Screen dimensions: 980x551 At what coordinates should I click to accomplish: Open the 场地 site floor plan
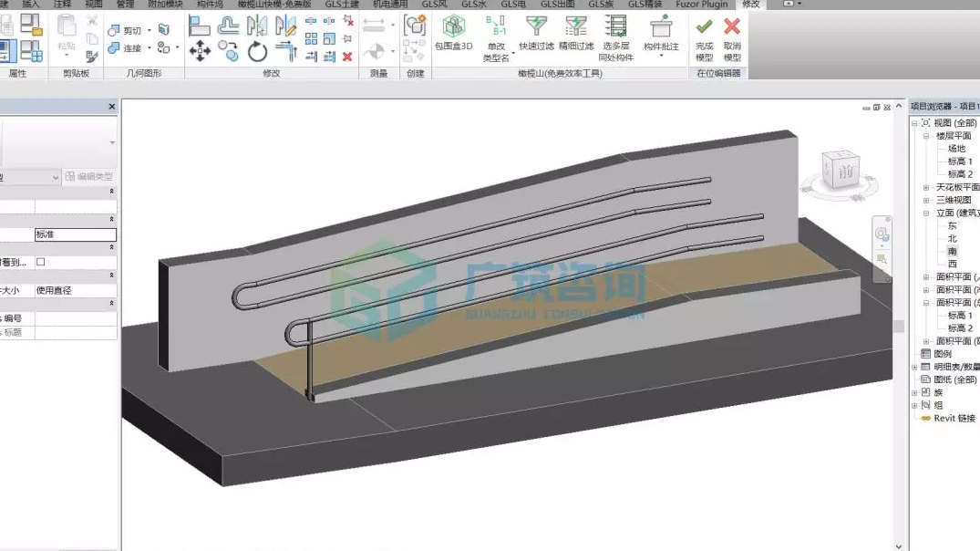tap(956, 148)
